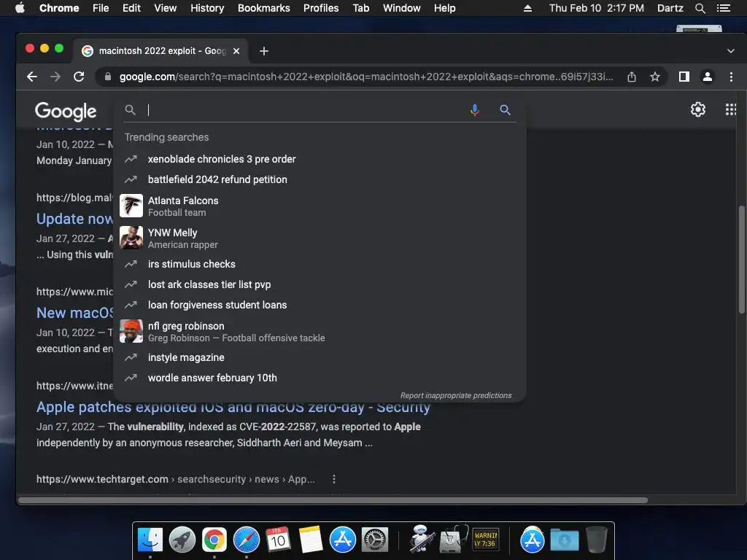
Task: Toggle the Chrome side panel
Action: [x=684, y=77]
